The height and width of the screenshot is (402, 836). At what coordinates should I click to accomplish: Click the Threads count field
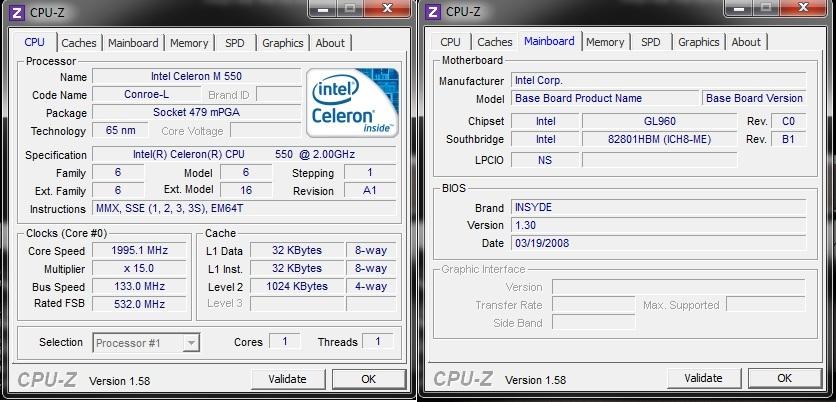[378, 342]
